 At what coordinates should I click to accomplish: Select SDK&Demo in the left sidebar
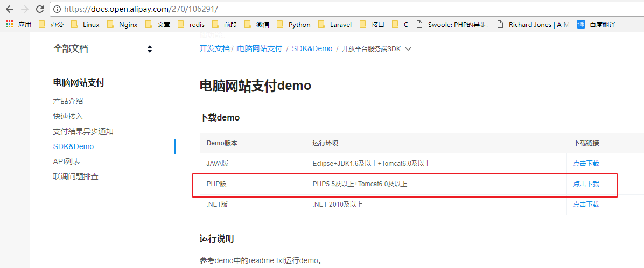(73, 146)
